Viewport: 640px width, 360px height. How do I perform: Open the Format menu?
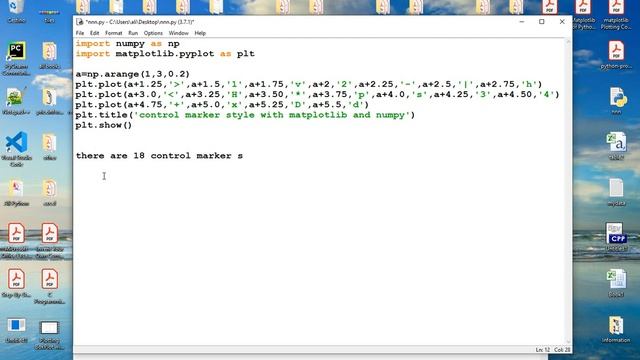pyautogui.click(x=113, y=33)
